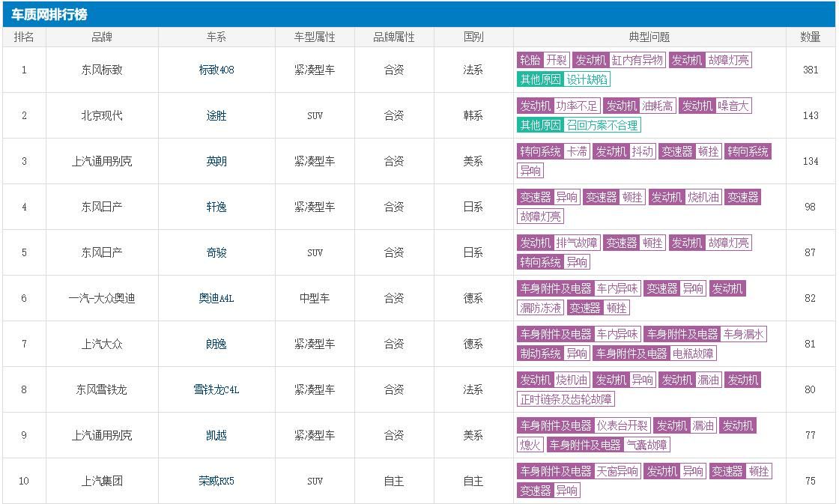Open the 奇骏 car series link
Image resolution: width=839 pixels, height=504 pixels.
point(216,252)
